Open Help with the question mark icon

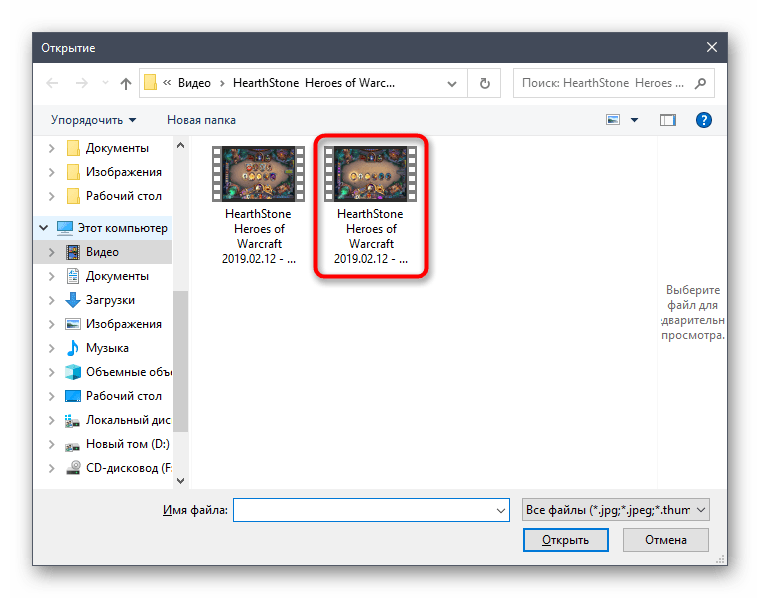tap(703, 120)
